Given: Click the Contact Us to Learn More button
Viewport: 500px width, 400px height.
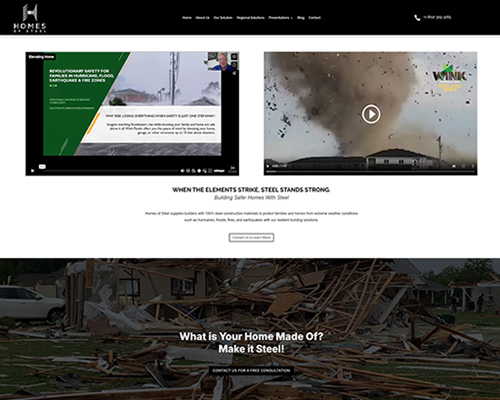Looking at the screenshot, I should pos(251,238).
